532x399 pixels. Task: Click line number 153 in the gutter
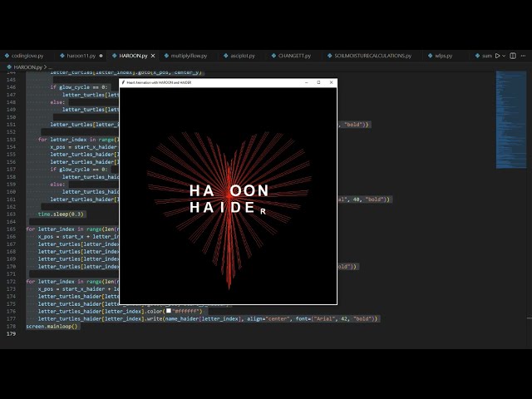tap(11, 140)
